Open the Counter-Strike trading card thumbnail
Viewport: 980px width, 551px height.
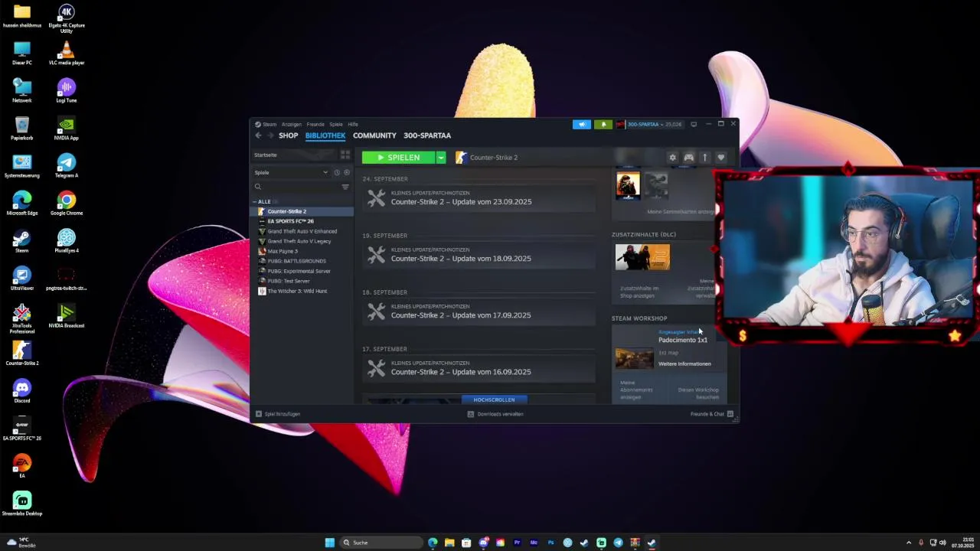coord(628,186)
